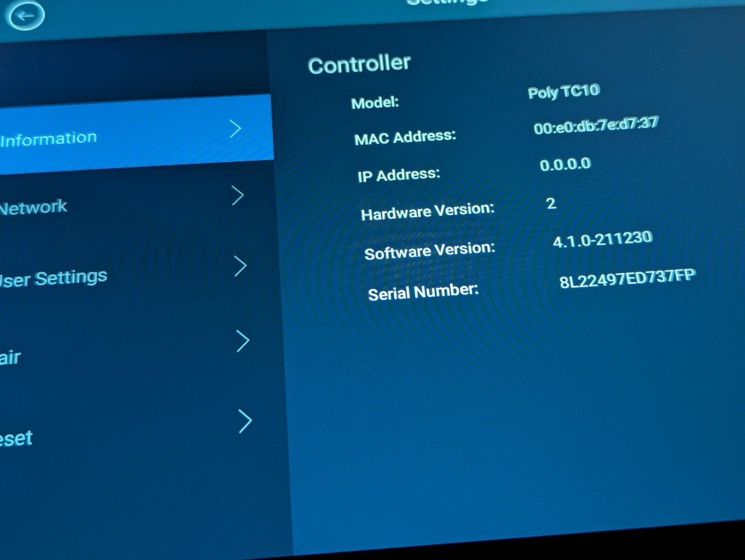
Task: Select the hardware version value 2
Action: tap(551, 203)
